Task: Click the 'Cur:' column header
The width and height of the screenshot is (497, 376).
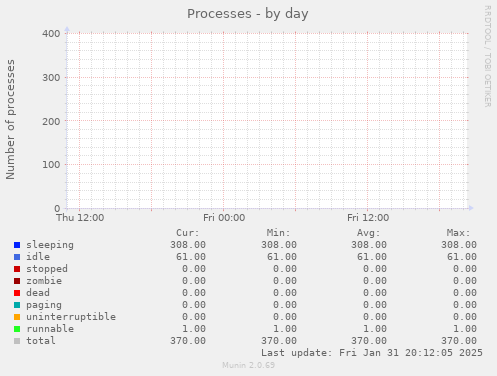Action: click(188, 233)
